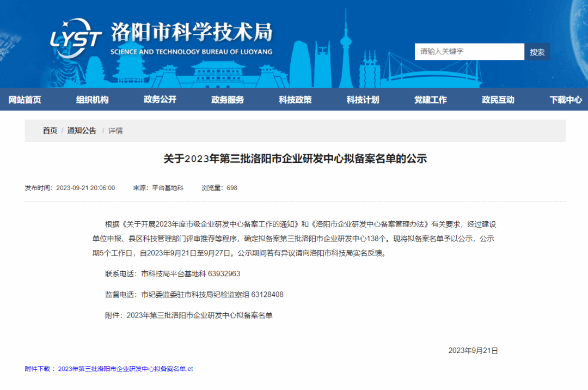588x390 pixels.
Task: Open the 组织机构 menu item
Action: [x=92, y=100]
